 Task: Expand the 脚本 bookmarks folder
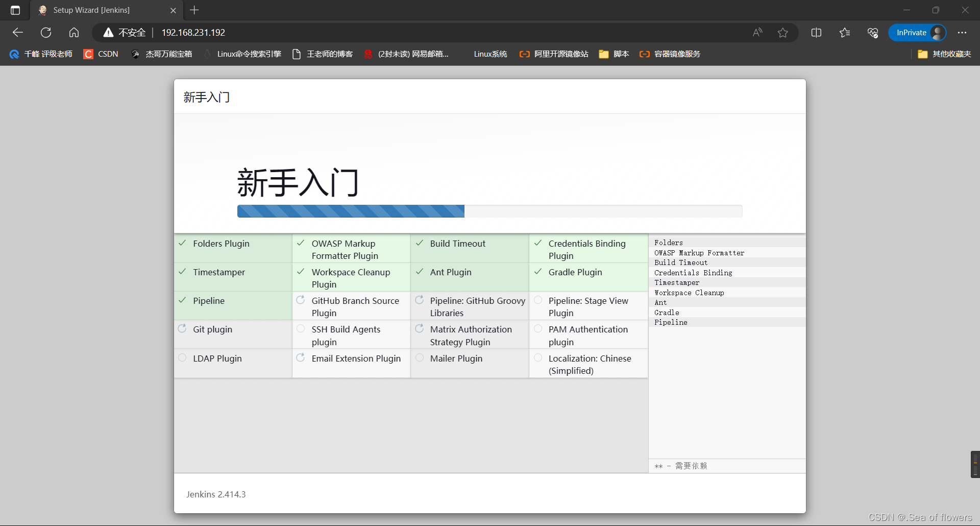614,54
